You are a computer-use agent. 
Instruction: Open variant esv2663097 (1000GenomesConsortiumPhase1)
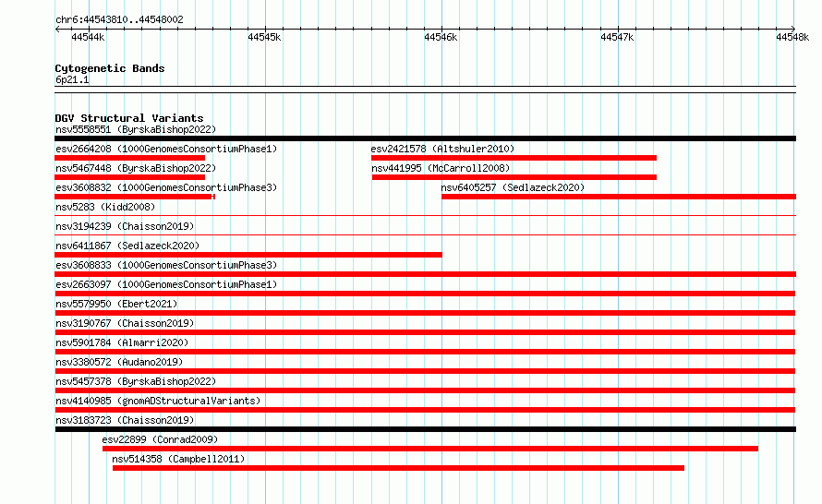[166, 284]
